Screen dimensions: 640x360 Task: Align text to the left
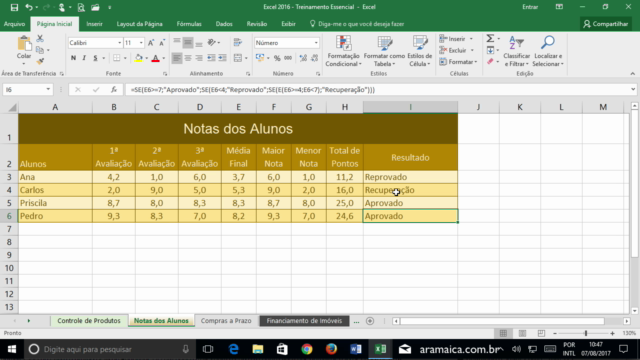(176, 58)
